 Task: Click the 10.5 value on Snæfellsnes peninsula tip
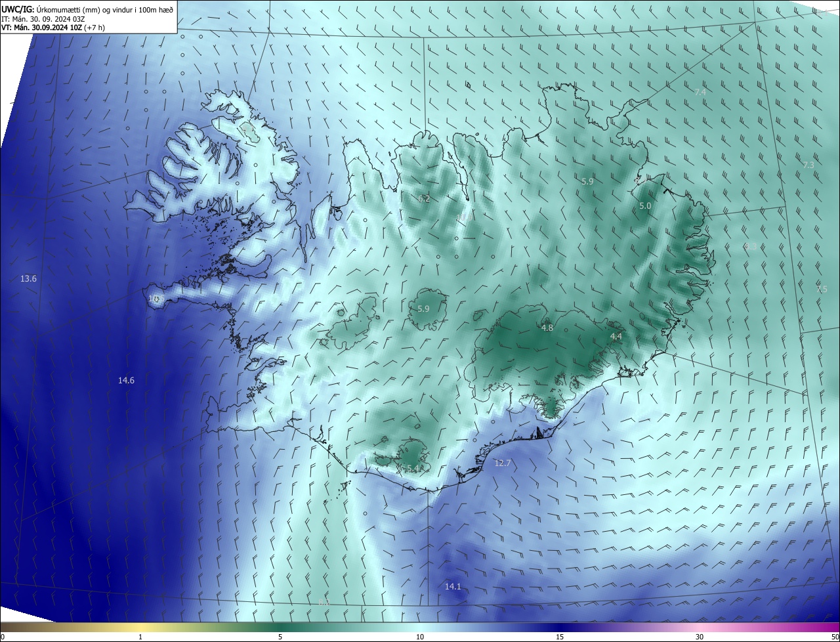[x=155, y=299]
